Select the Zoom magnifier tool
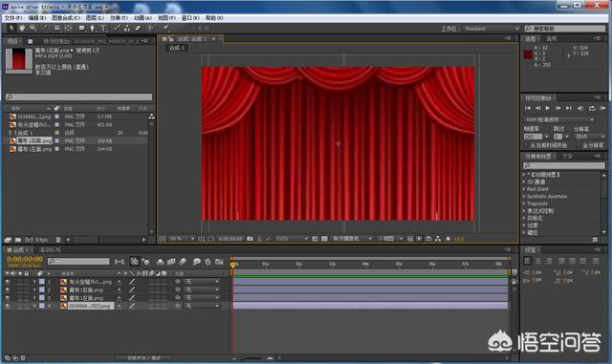Screen dimensions: 612x364 (33, 28)
